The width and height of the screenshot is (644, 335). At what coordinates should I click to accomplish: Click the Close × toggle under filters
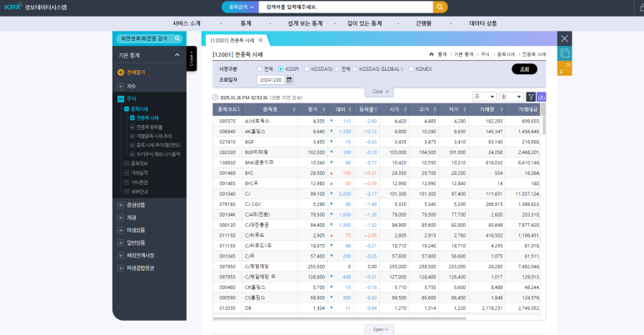(x=380, y=92)
